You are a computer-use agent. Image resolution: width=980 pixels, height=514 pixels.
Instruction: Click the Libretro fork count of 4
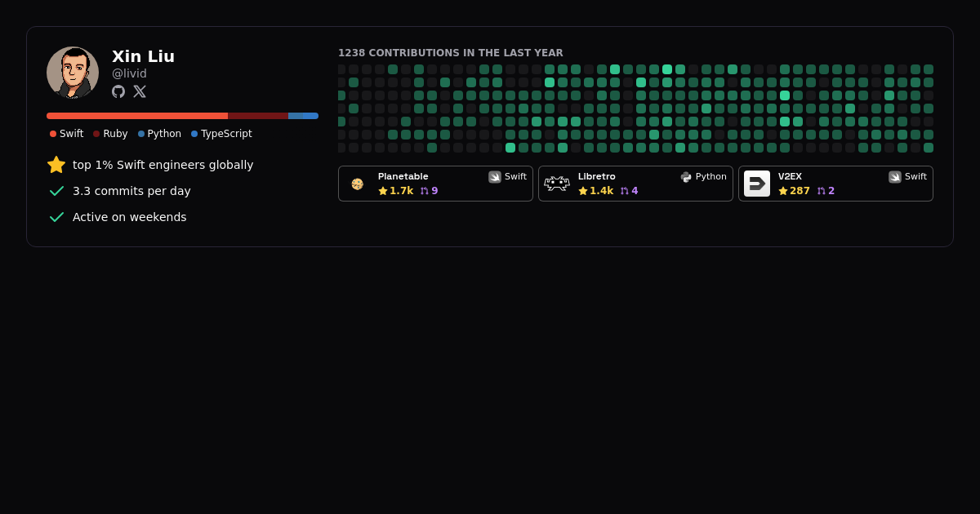click(630, 191)
